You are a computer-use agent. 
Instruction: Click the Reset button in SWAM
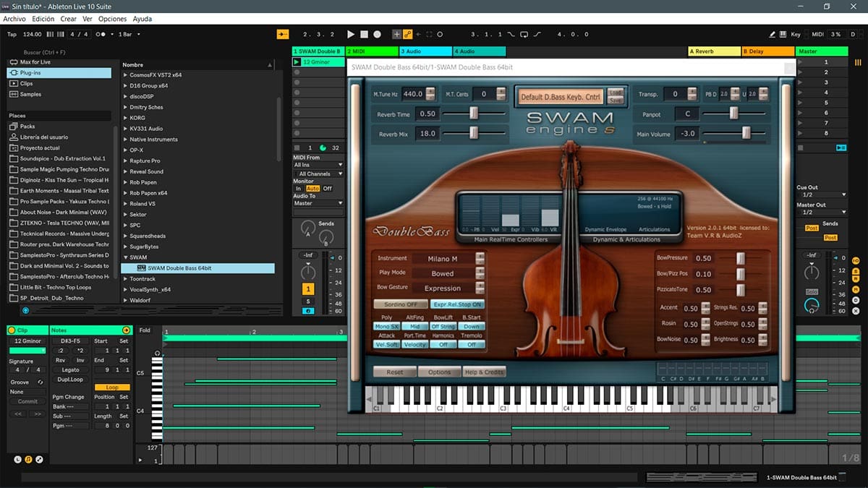pyautogui.click(x=395, y=372)
